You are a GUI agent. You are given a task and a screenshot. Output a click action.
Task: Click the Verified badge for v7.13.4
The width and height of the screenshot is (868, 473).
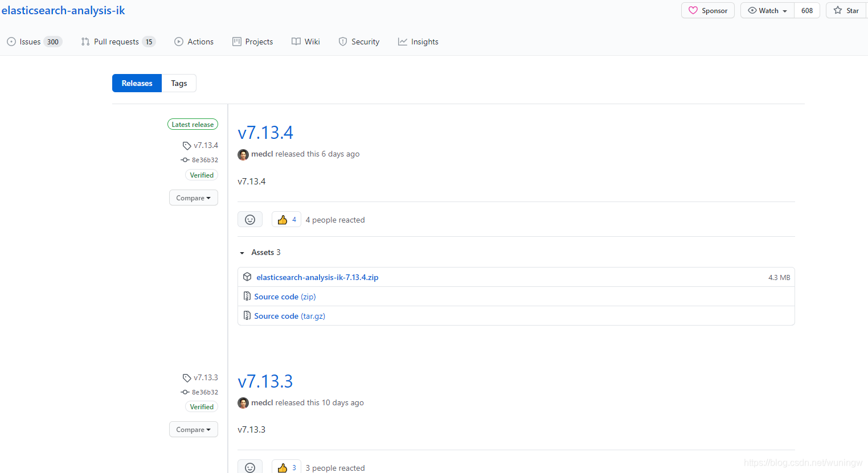point(202,175)
